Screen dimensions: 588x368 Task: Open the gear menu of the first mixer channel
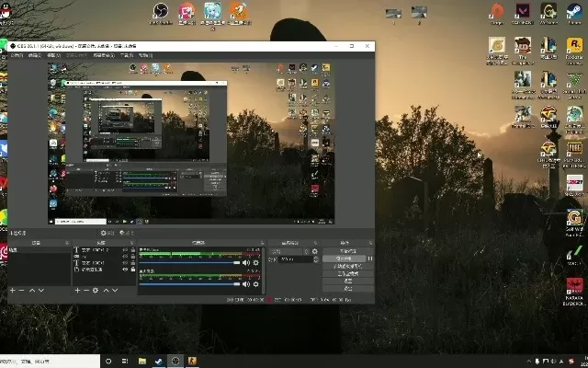click(x=256, y=262)
